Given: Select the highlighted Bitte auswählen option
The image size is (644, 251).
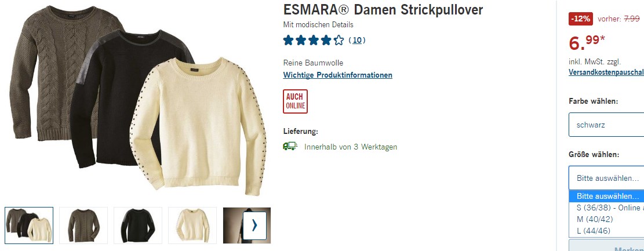Looking at the screenshot, I should (606, 197).
